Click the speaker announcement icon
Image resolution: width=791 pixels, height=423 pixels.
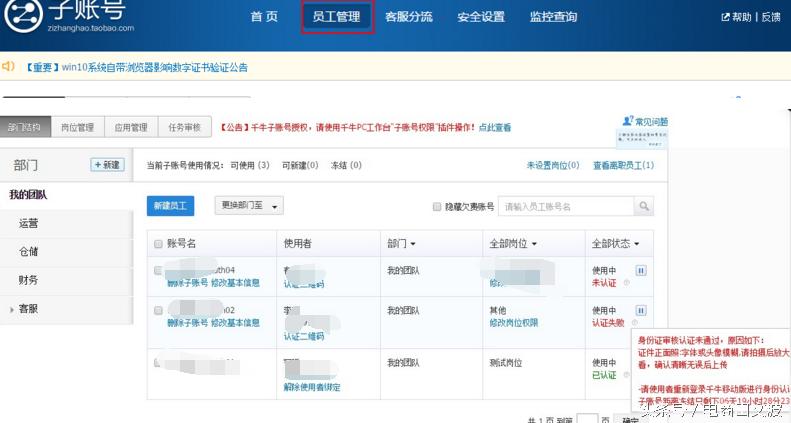(8, 67)
